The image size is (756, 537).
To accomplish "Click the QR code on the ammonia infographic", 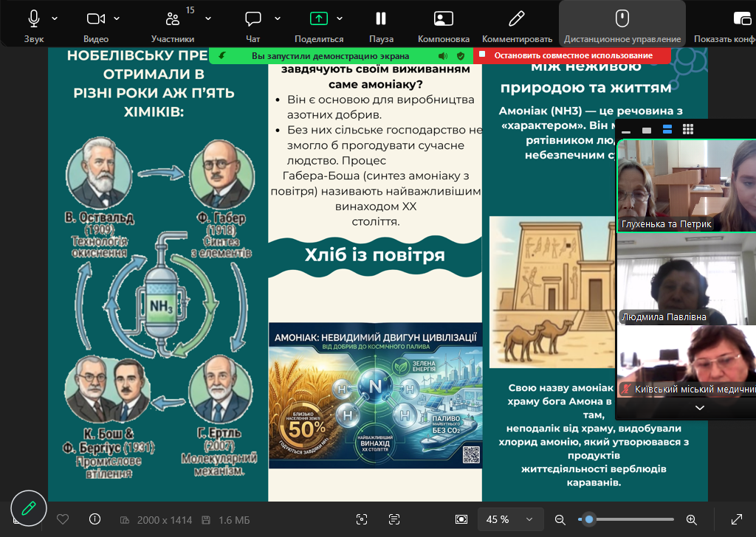I will coord(471,454).
